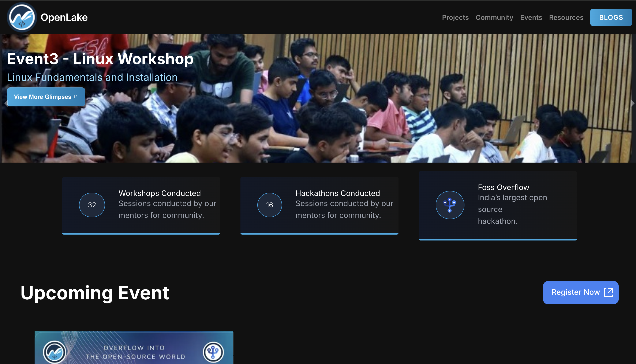Click the OpenLake site title text
636x364 pixels.
tap(64, 17)
